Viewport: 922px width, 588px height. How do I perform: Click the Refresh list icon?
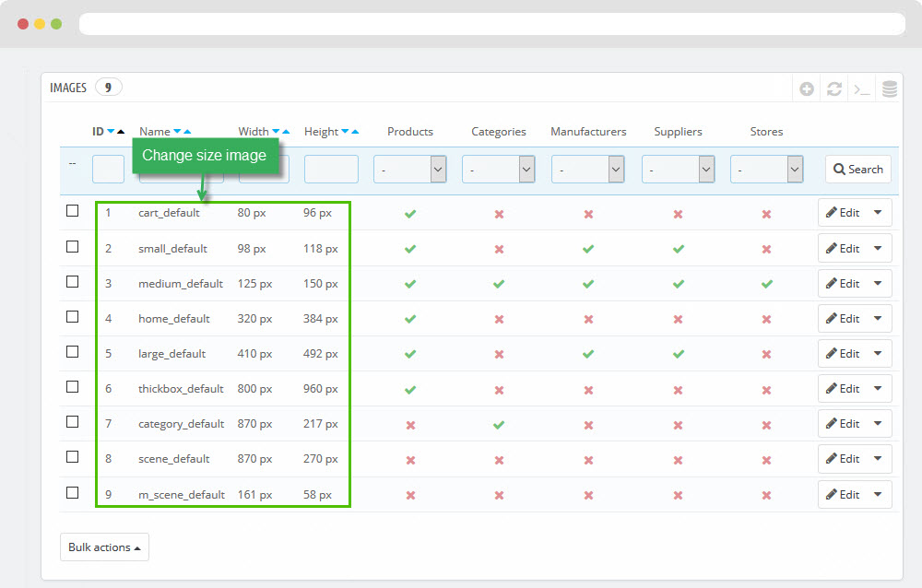tap(834, 88)
